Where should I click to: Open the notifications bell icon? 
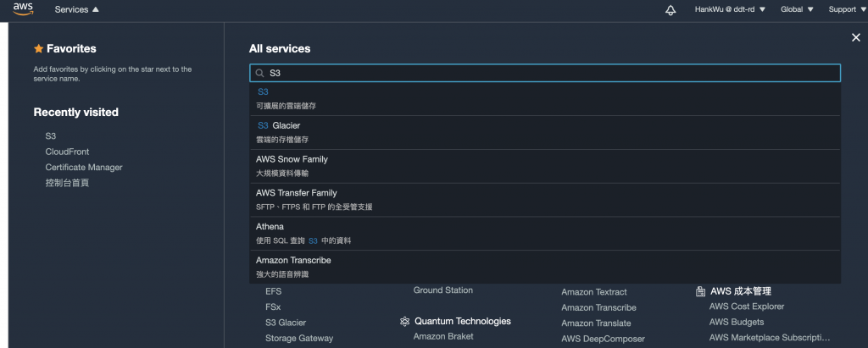(x=670, y=10)
